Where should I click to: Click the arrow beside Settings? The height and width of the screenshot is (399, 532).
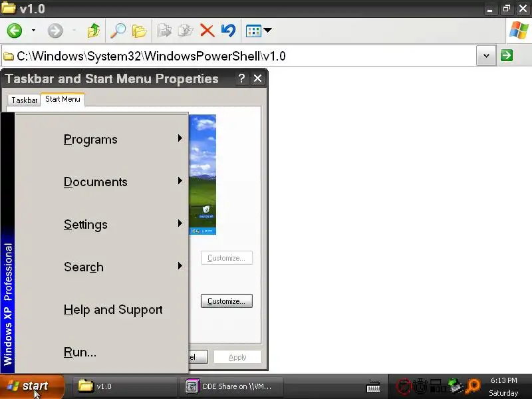point(180,223)
